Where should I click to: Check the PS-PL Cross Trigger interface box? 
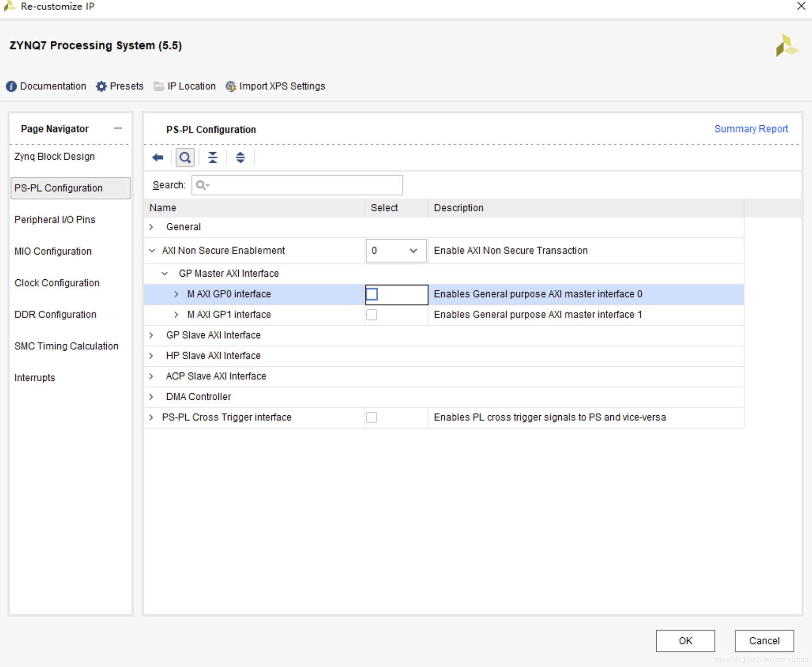(x=372, y=417)
